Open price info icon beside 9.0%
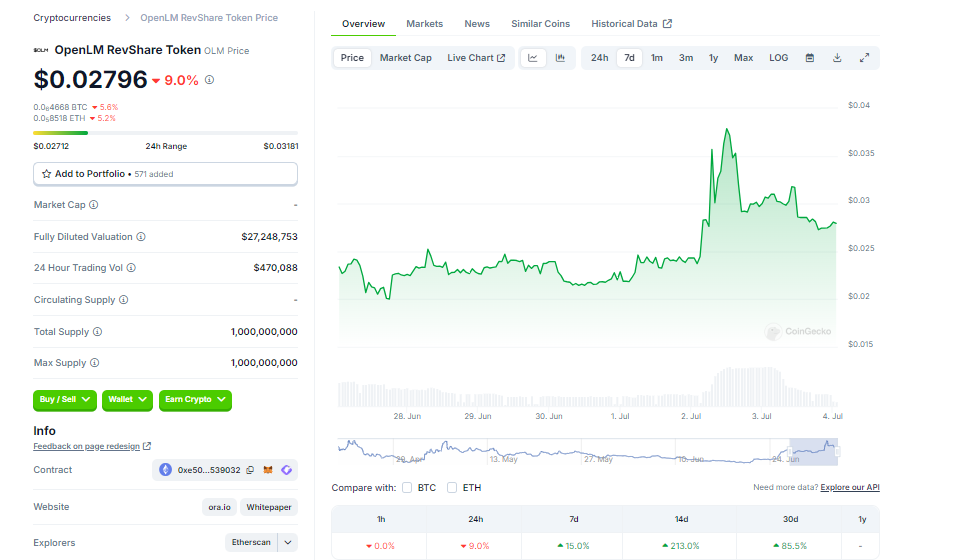This screenshot has height=560, width=973. point(210,79)
